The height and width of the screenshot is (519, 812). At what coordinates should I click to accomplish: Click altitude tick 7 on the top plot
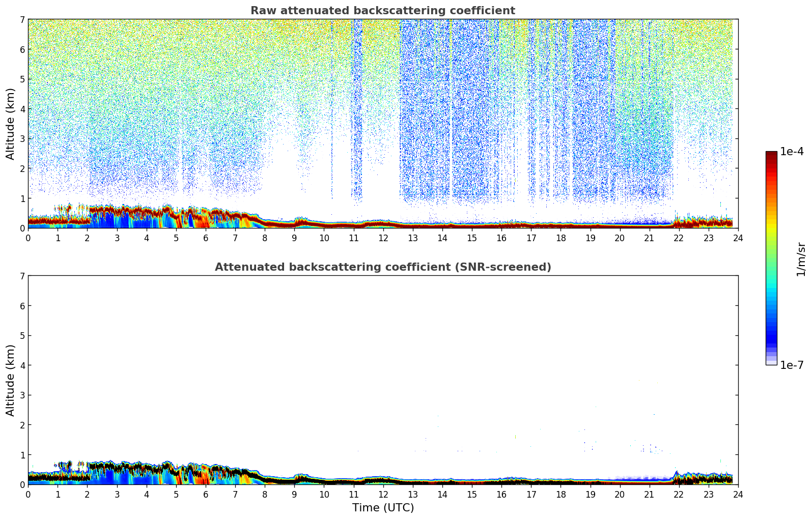coord(22,20)
